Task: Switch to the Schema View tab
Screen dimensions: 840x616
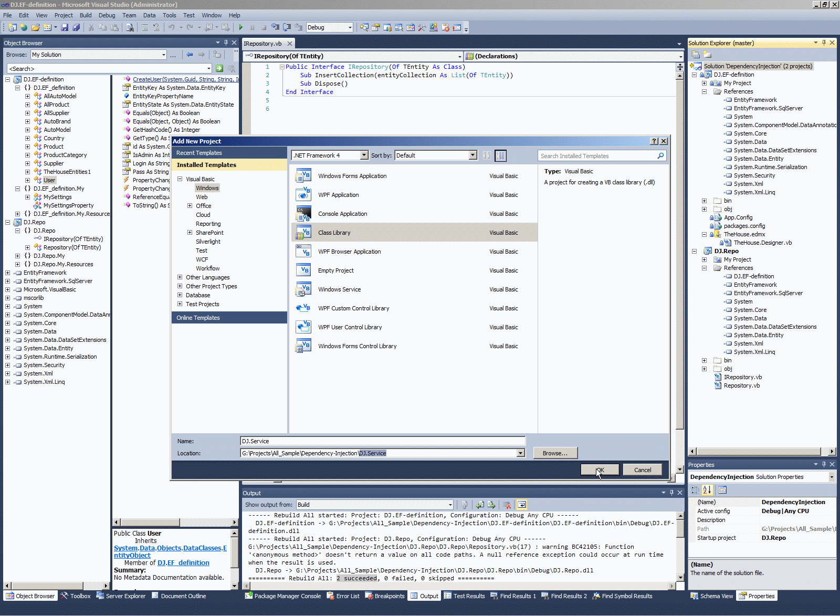Action: point(712,596)
